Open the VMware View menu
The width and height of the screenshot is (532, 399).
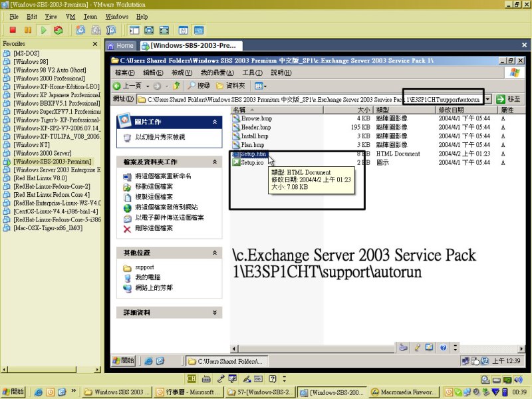pyautogui.click(x=51, y=17)
